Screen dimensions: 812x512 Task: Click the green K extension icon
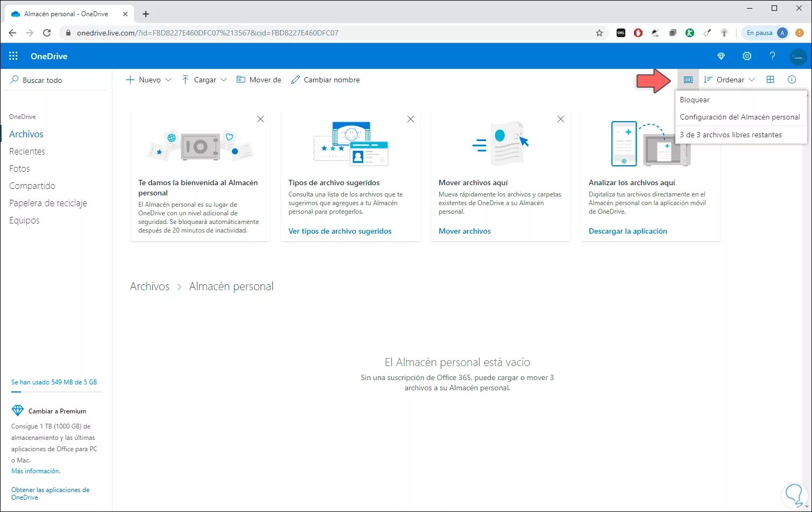pos(690,33)
